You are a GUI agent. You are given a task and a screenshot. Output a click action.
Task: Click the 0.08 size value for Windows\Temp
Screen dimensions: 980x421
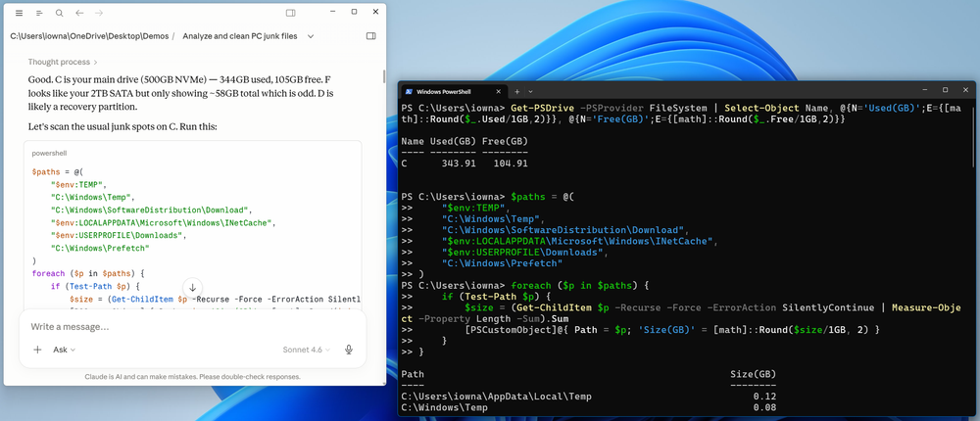(x=765, y=407)
